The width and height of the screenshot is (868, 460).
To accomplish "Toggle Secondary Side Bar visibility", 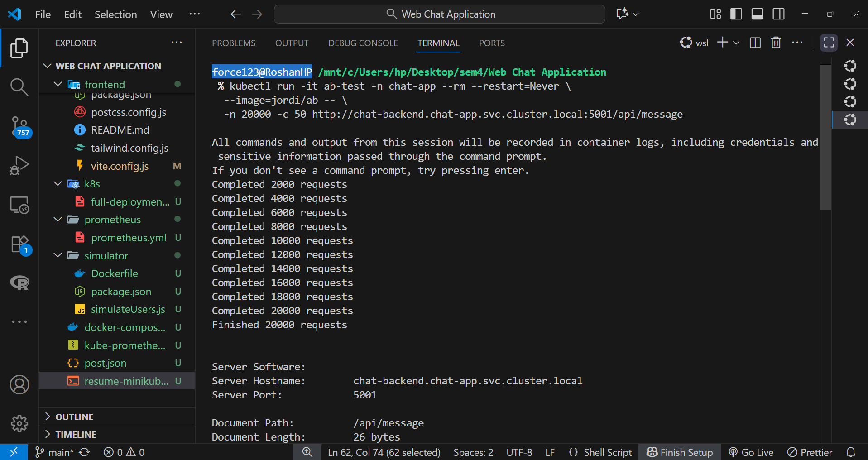I will 779,14.
